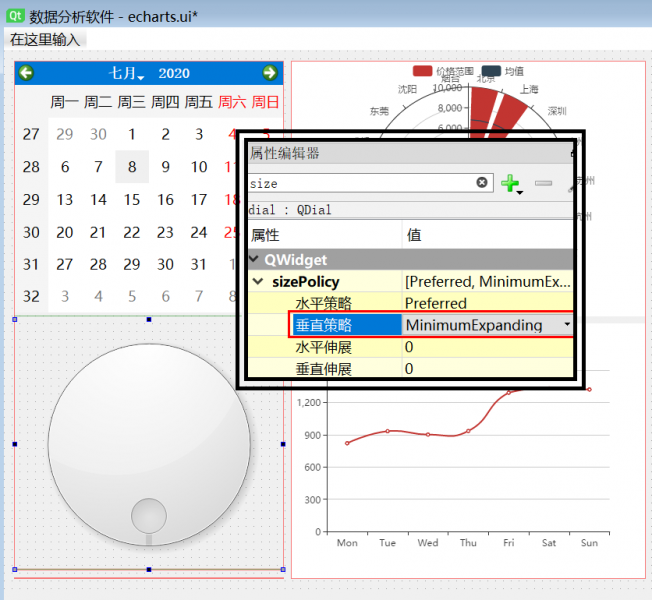This screenshot has width=652, height=600.
Task: Toggle the 价格范围 legend item
Action: (x=436, y=71)
